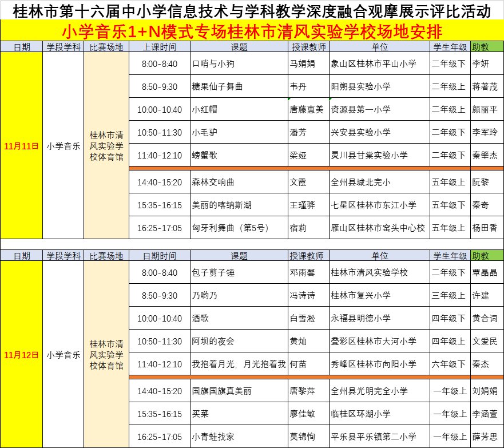
Task: Click the 日期时间 column header
Action: [160, 256]
